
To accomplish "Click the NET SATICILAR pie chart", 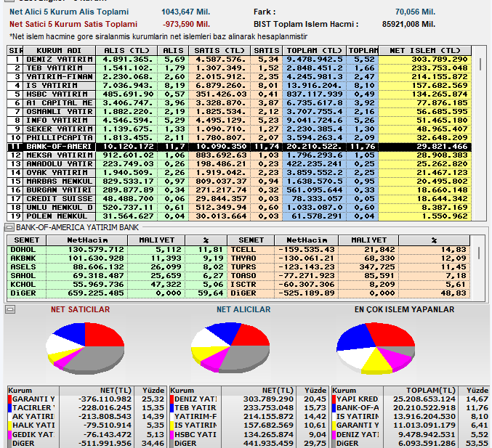I will [x=85, y=349].
